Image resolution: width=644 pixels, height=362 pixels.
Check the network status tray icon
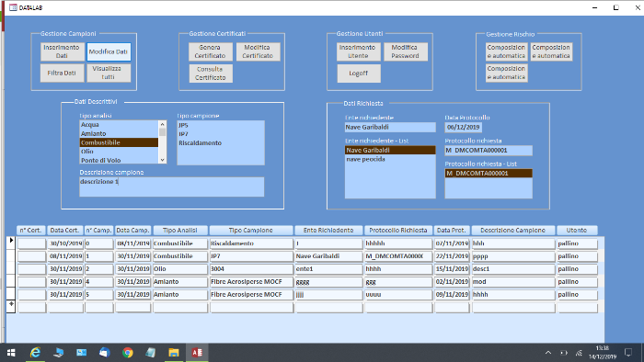(579, 353)
